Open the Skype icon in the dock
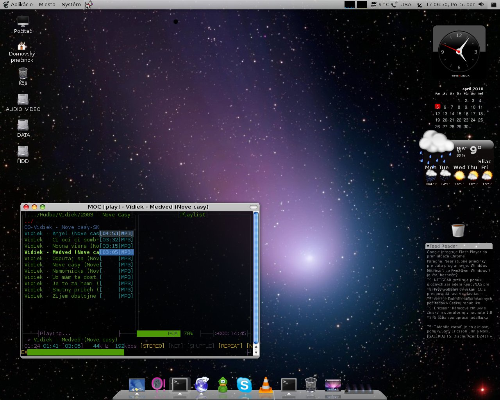The width and height of the screenshot is (500, 400). (244, 385)
